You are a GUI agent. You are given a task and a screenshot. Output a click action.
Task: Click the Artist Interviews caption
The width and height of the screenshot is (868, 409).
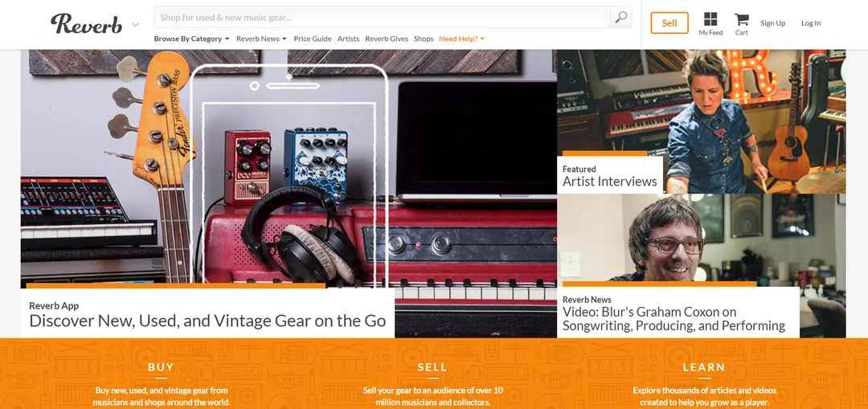click(609, 182)
